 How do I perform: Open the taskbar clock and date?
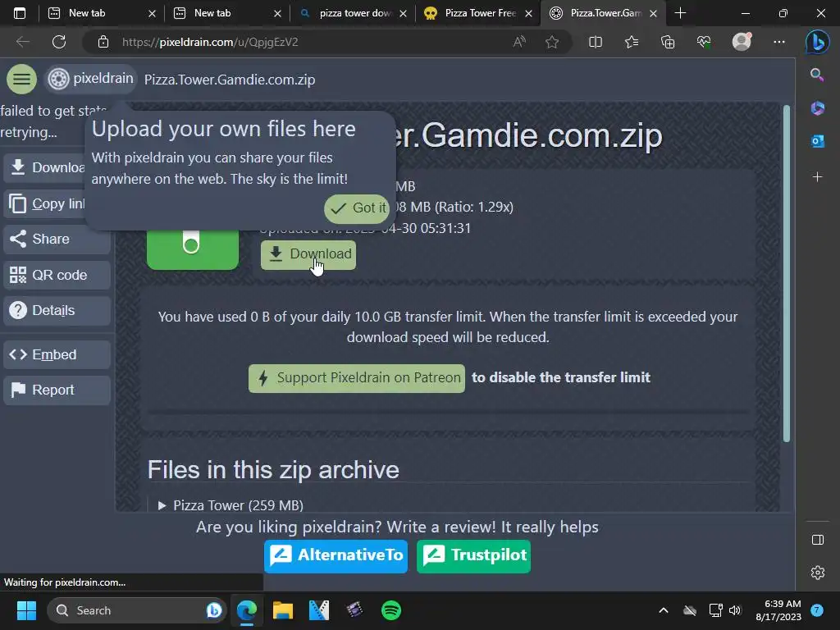point(778,610)
